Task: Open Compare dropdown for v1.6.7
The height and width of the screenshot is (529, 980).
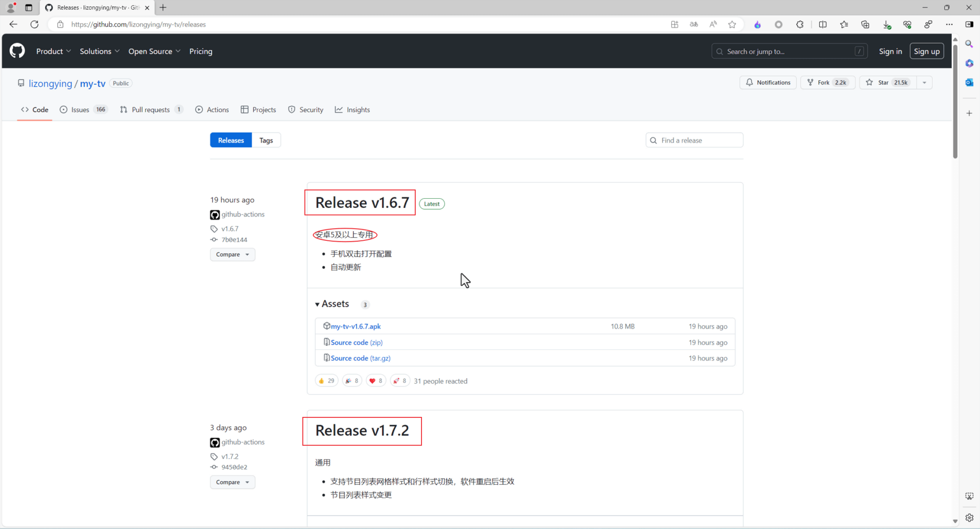Action: coord(232,254)
